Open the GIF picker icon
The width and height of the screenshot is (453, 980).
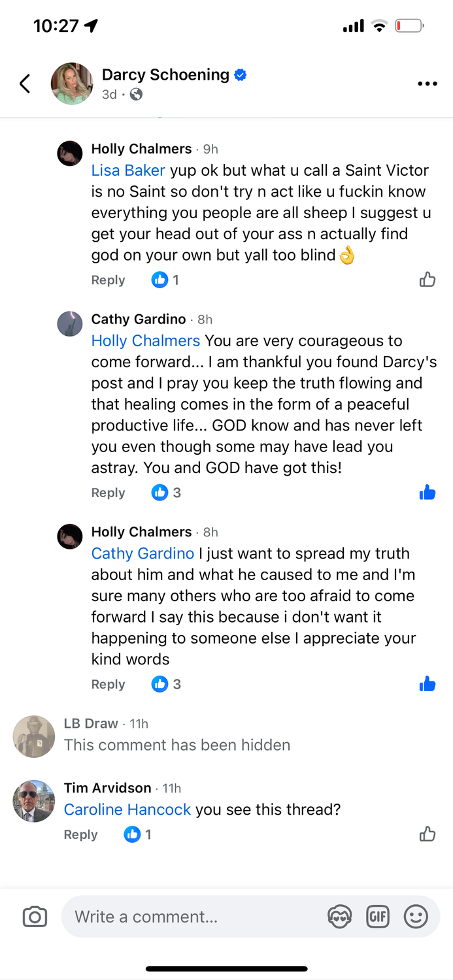[378, 917]
